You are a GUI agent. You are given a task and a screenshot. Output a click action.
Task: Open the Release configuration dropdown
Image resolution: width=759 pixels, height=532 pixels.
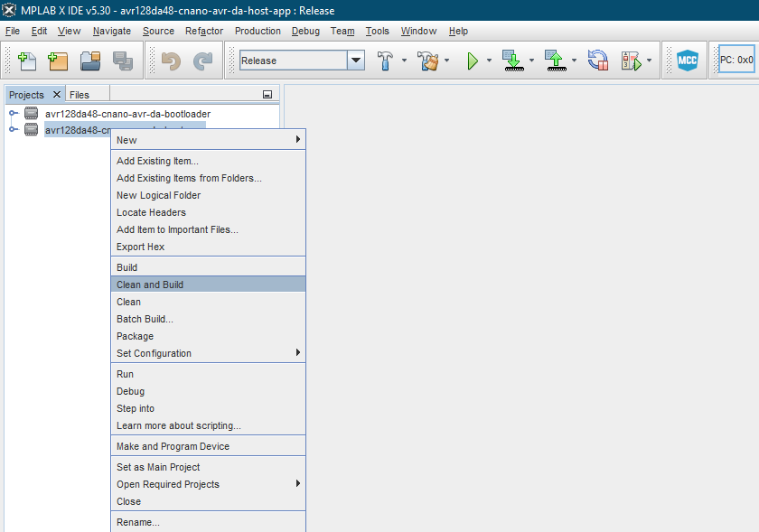[356, 61]
